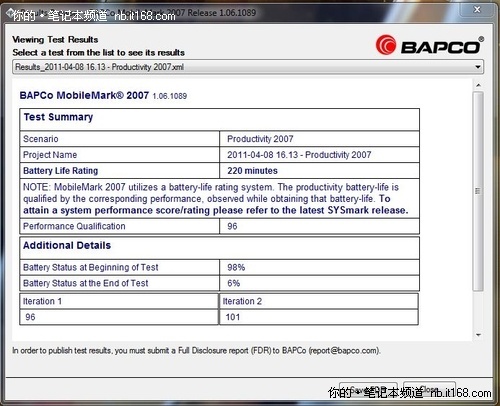The height and width of the screenshot is (406, 500).
Task: Click 'Battery Status at Beginning of Test'
Action: click(x=91, y=267)
